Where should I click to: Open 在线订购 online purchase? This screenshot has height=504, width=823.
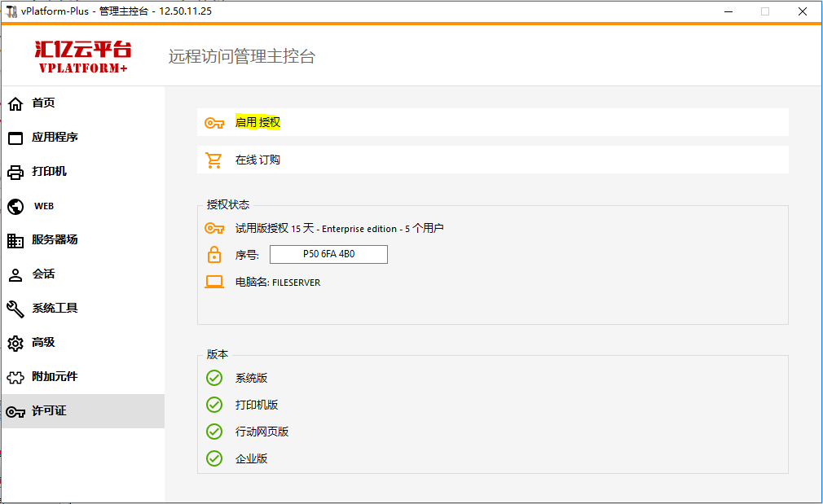pyautogui.click(x=257, y=160)
